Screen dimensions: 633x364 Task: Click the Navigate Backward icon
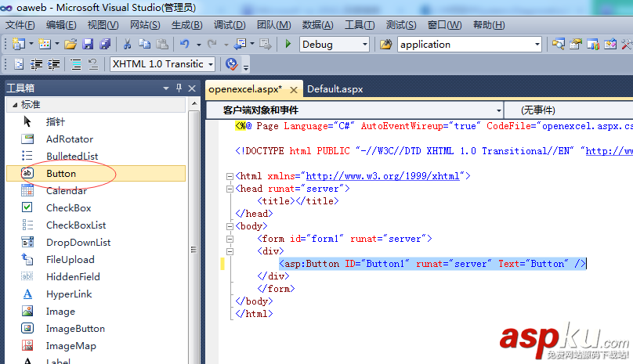point(240,44)
